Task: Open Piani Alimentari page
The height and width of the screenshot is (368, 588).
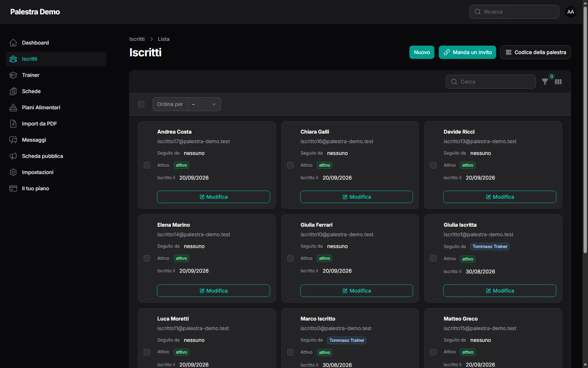Action: point(56,107)
